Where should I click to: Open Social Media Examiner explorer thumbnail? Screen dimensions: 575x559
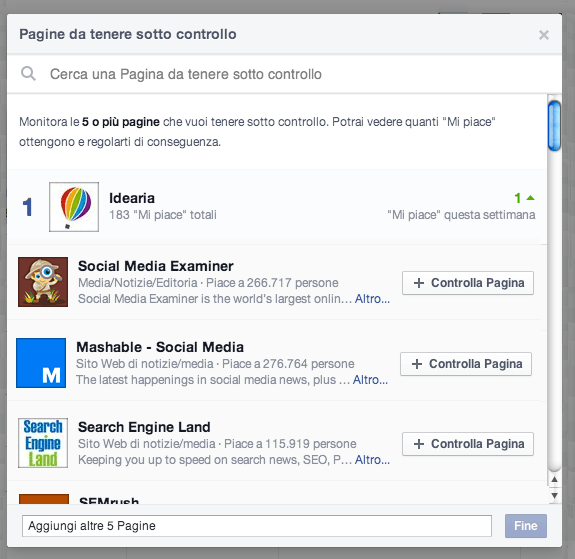click(x=43, y=282)
